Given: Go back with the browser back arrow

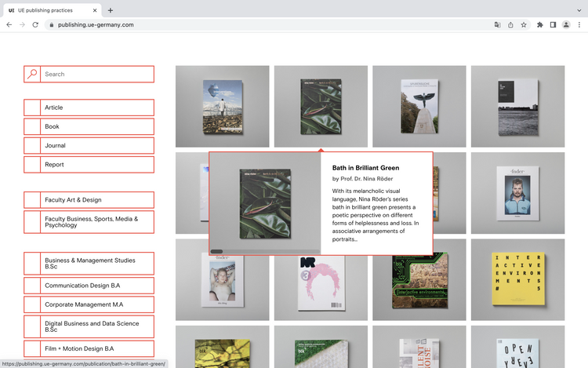Looking at the screenshot, I should (x=9, y=25).
